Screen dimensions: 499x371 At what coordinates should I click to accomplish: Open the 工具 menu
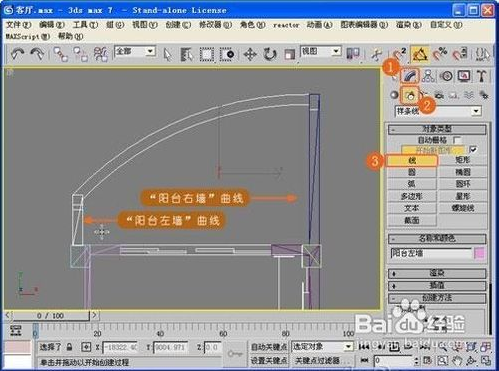pyautogui.click(x=85, y=25)
